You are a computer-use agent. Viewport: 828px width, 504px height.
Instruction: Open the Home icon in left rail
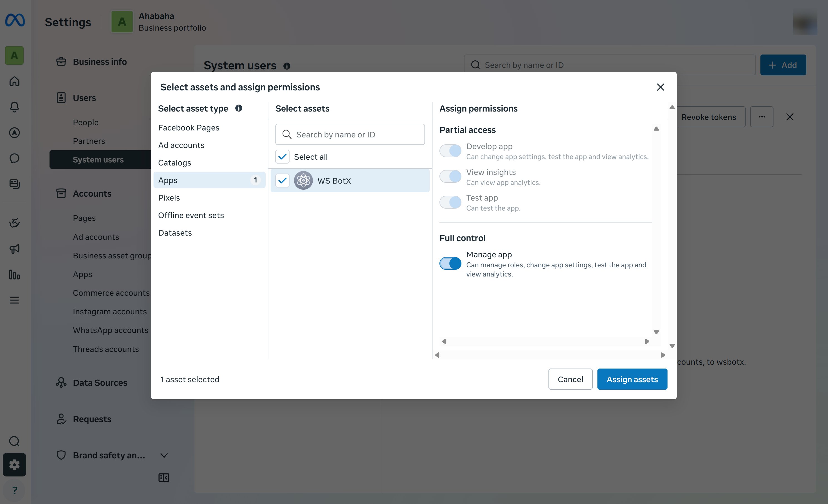pos(14,81)
